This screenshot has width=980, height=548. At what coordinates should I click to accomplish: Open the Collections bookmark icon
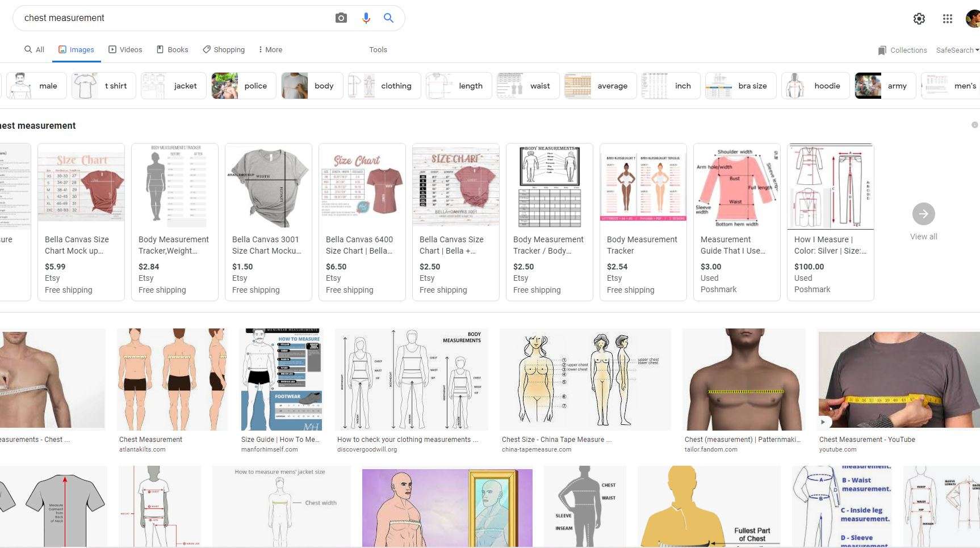882,50
